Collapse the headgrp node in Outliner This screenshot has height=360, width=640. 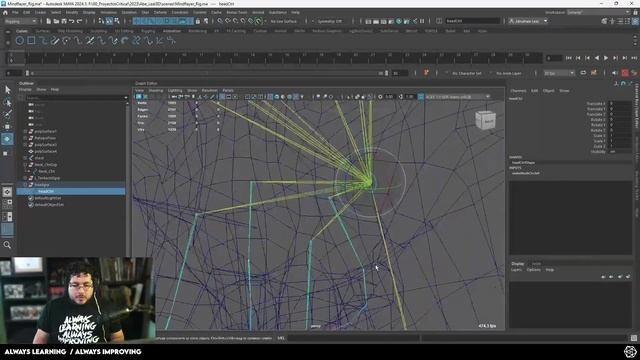tap(25, 185)
